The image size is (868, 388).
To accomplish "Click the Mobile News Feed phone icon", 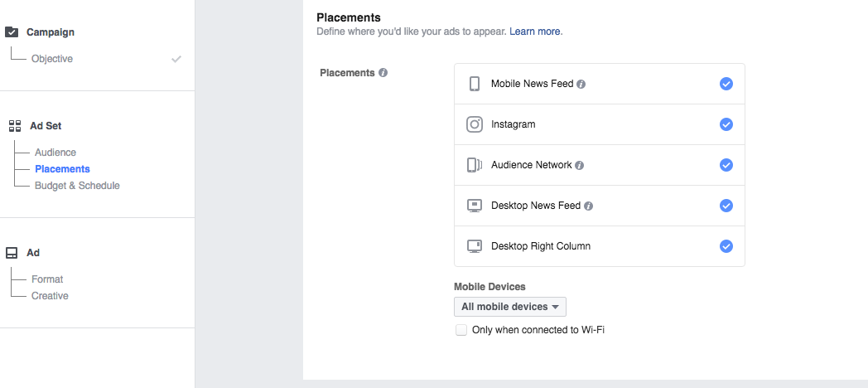I will pos(475,84).
